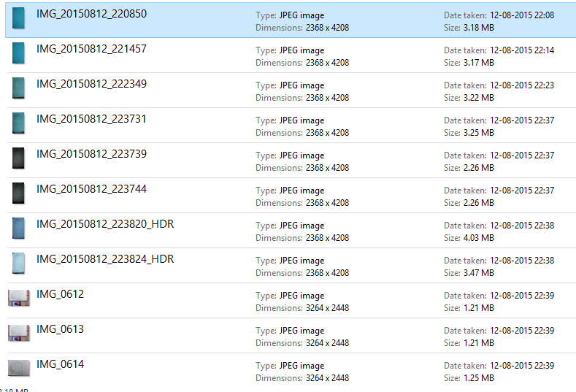The height and width of the screenshot is (392, 576).
Task: Click file name IMG_20150812_223820_HDR
Action: pyautogui.click(x=105, y=224)
